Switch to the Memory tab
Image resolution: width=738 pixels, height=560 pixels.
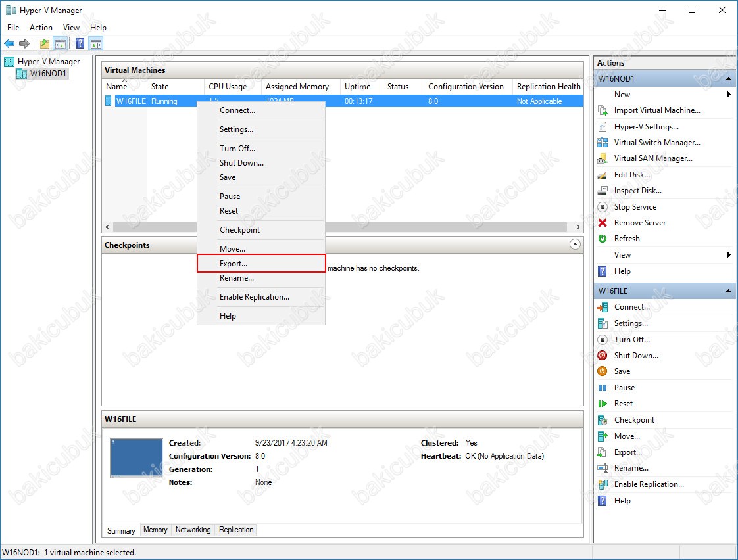[x=155, y=530]
